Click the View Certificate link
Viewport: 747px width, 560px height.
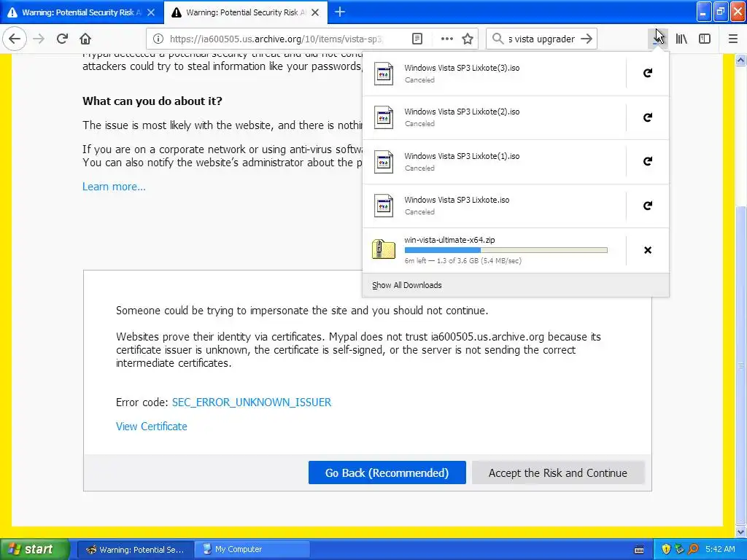pyautogui.click(x=152, y=427)
